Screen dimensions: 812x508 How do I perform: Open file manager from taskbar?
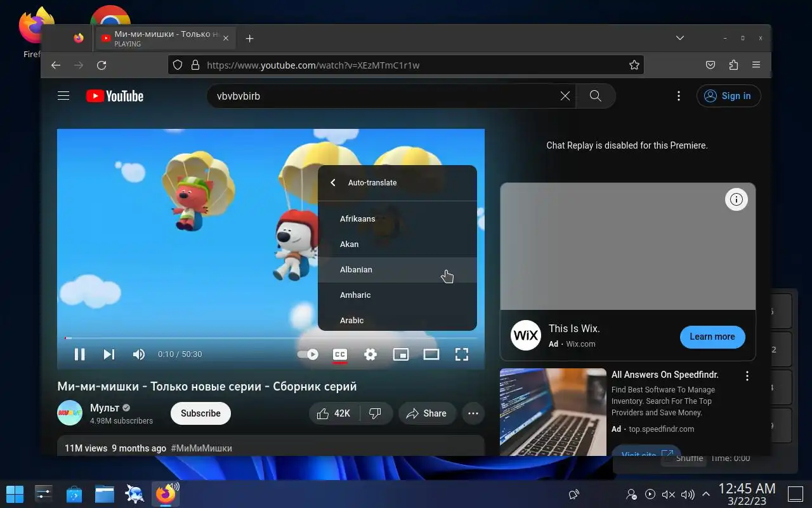coord(104,493)
